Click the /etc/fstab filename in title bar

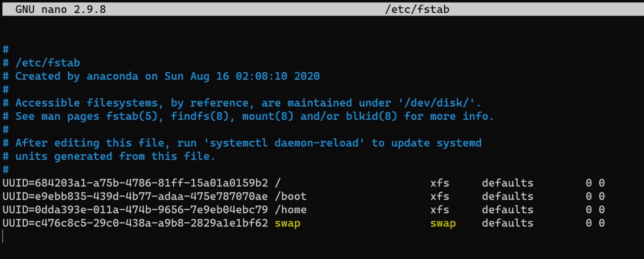tap(417, 9)
